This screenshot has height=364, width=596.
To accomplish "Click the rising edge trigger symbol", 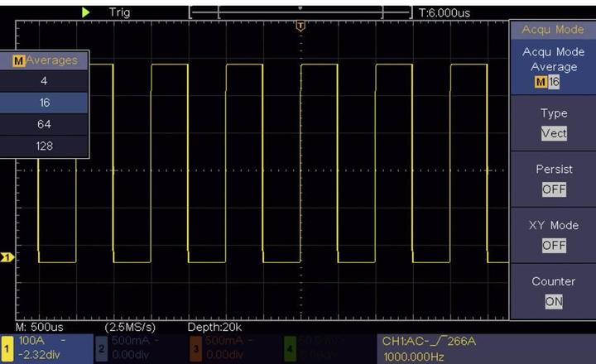I will (x=439, y=341).
